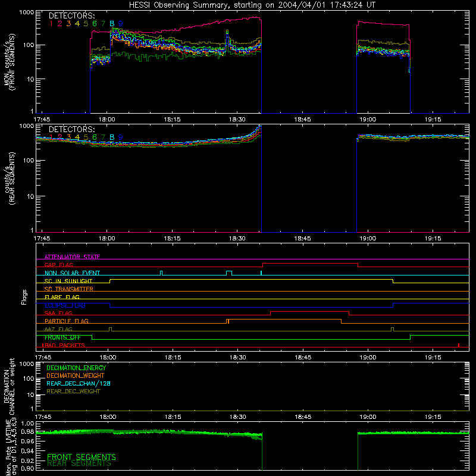476x476 pixels.
Task: Click the 18:45 tick label under front segments plot
Action: click(x=302, y=120)
